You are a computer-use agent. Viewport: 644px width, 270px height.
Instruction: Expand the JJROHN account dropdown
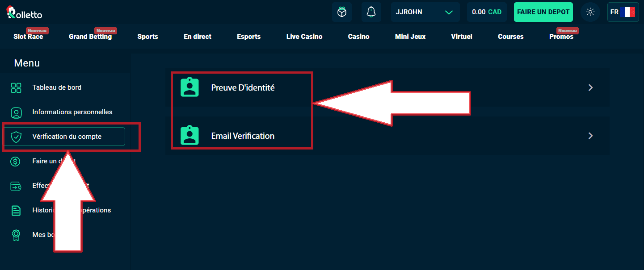pos(425,12)
